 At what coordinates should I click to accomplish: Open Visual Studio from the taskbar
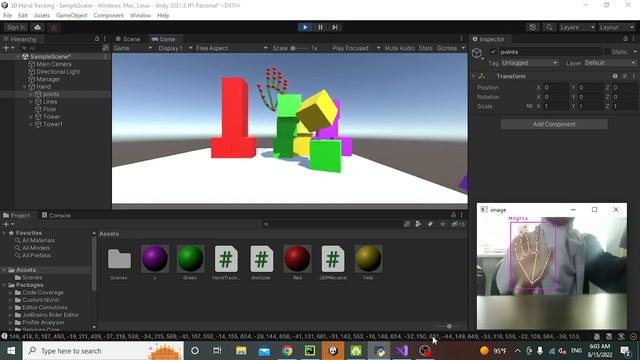tap(402, 351)
